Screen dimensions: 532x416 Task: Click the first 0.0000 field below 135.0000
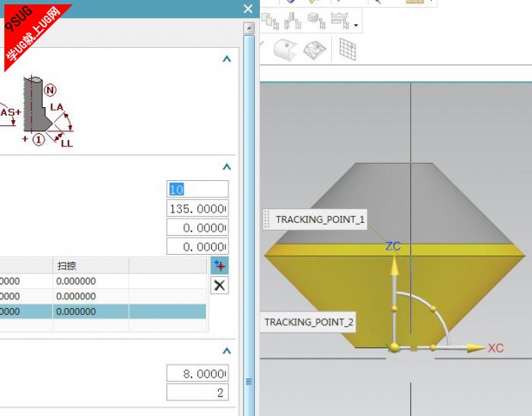[x=197, y=227]
